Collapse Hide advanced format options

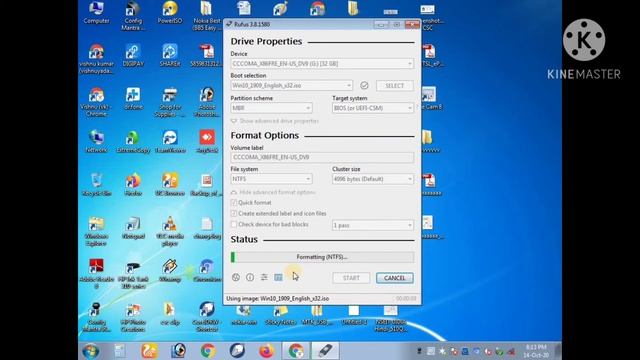coord(273,192)
